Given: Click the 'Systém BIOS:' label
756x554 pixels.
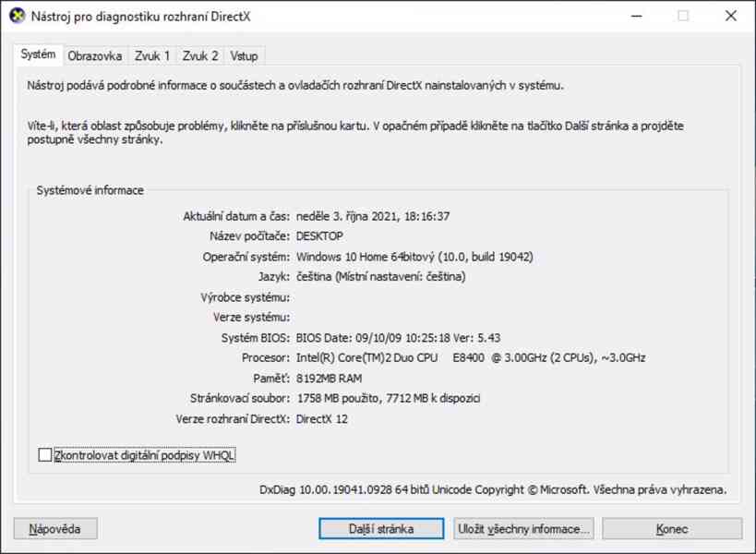Looking at the screenshot, I should 256,338.
